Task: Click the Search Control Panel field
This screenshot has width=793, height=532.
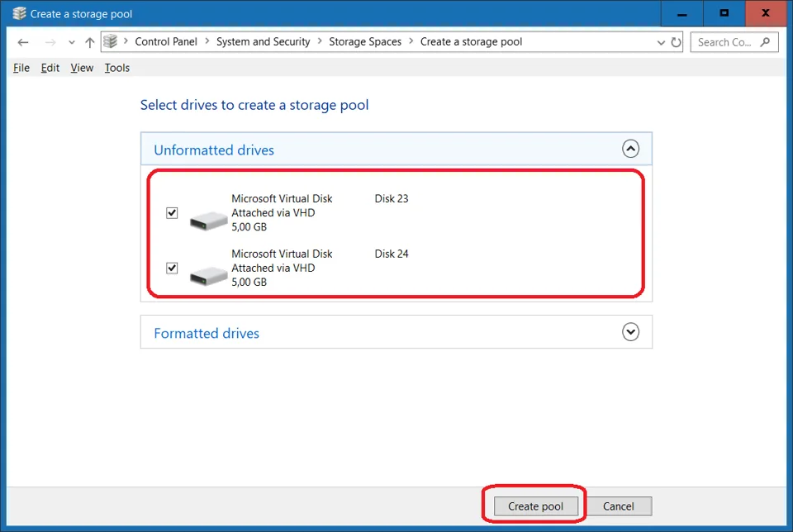Action: (734, 42)
